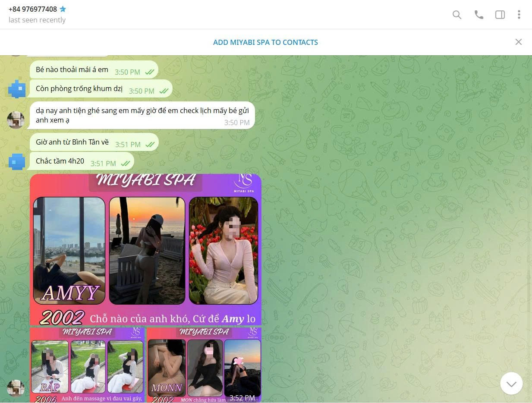Click sender avatar beside 'dạ nay anh tiện' message
Viewport: 532px width, 403px height.
[x=16, y=120]
